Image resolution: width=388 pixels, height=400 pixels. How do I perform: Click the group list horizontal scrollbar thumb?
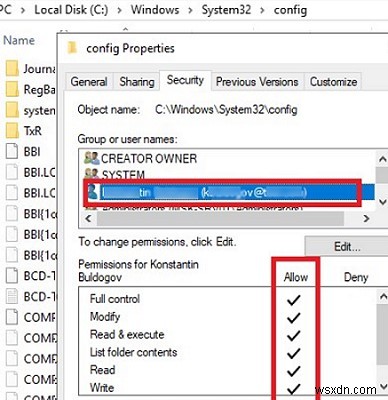(220, 219)
